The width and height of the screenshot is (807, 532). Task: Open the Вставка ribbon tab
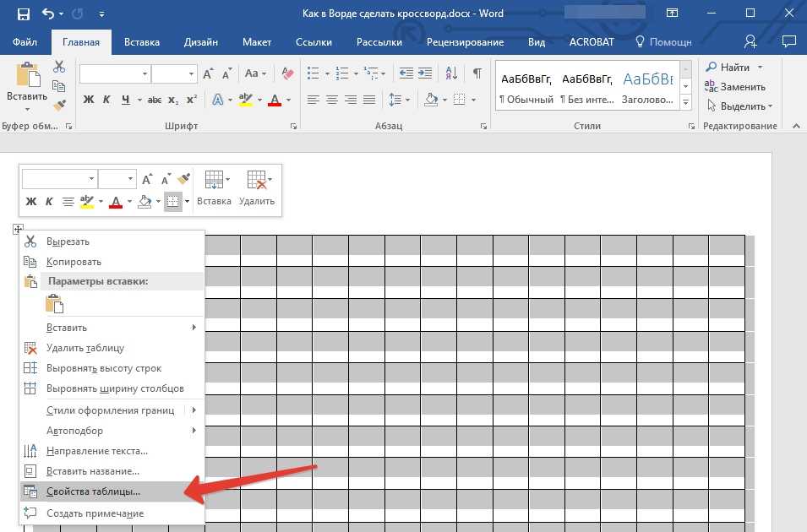click(142, 42)
